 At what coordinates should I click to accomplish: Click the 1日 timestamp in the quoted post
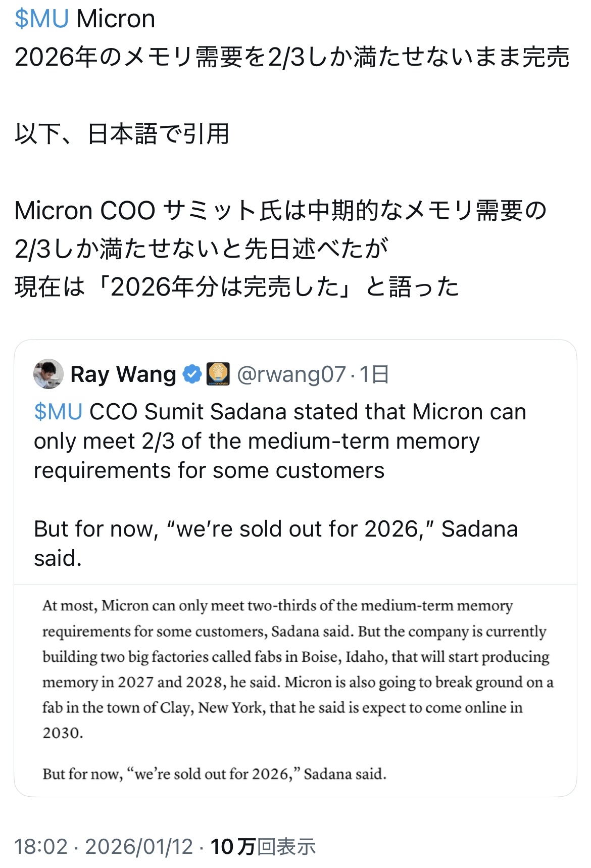tap(374, 374)
